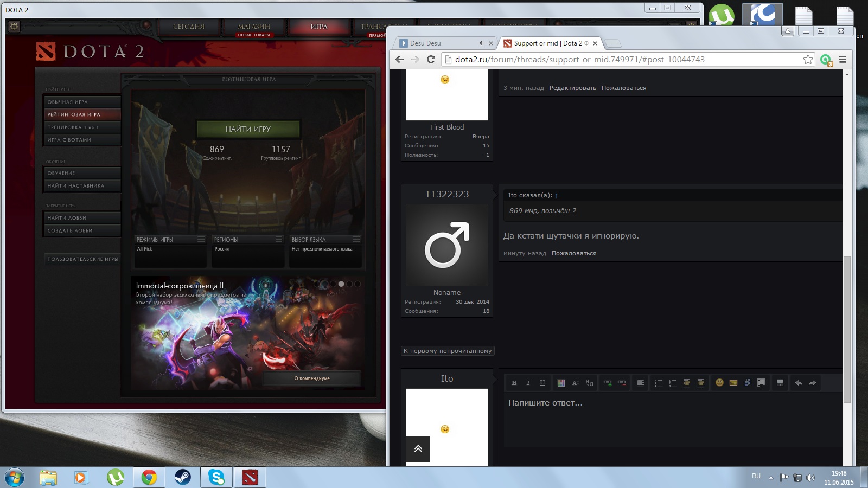Open the Игра tab in Dota 2
868x488 pixels.
coord(319,27)
